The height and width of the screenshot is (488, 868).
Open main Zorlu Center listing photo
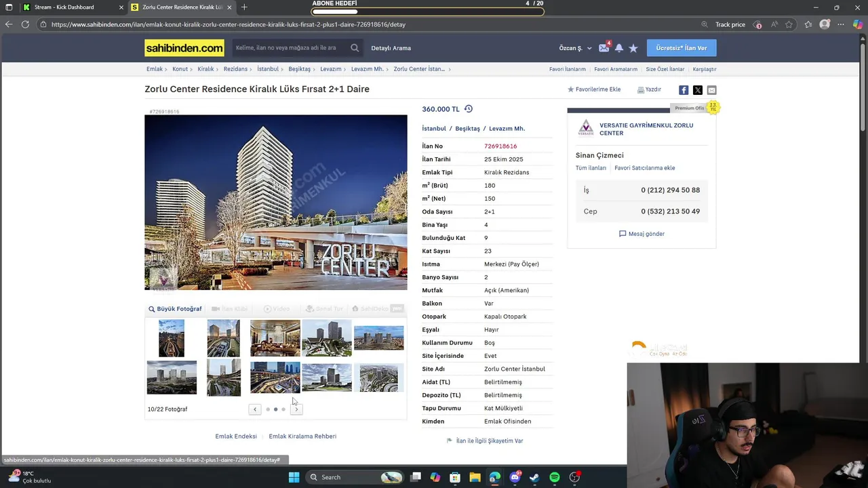(x=276, y=203)
